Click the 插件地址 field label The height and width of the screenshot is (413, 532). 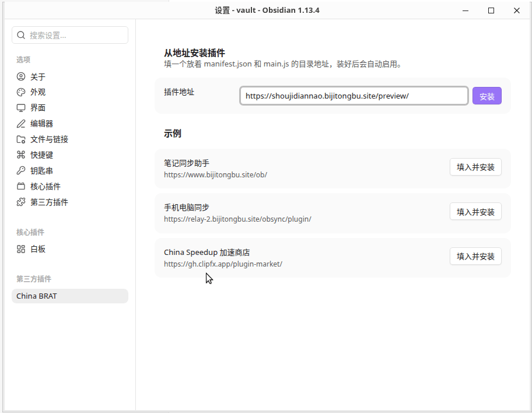[x=179, y=92]
